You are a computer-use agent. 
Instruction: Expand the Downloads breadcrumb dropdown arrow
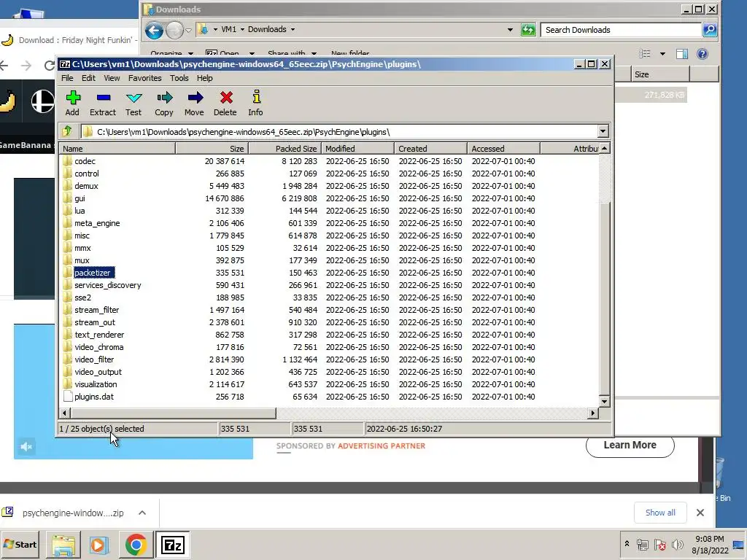tap(293, 29)
